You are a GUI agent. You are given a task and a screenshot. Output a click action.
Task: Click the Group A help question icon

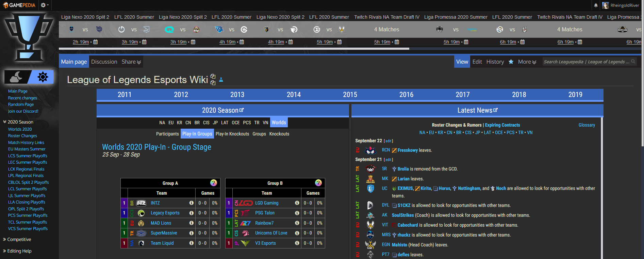point(214,183)
